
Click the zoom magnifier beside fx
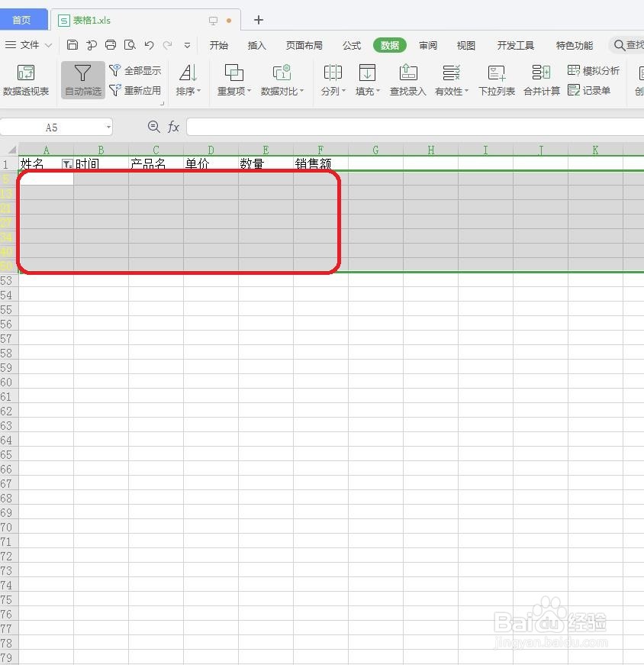coord(153,127)
